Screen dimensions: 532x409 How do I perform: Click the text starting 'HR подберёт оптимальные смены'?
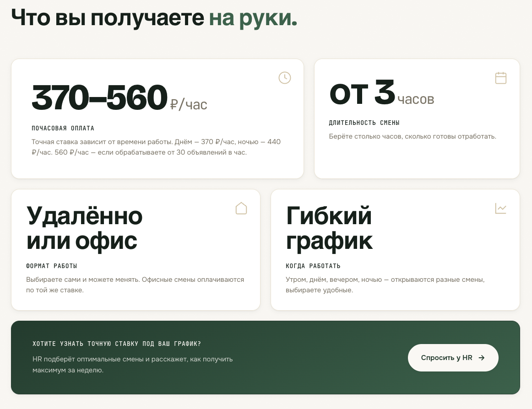(x=133, y=364)
